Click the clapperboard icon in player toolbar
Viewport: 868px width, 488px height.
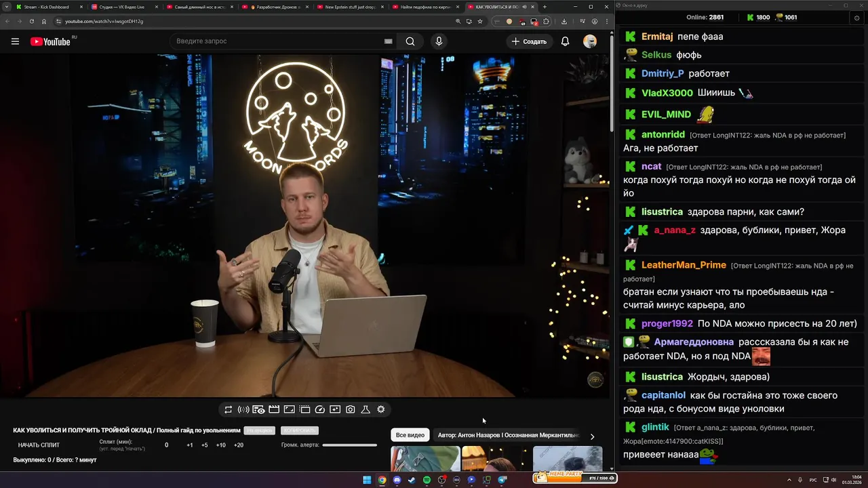[274, 409]
